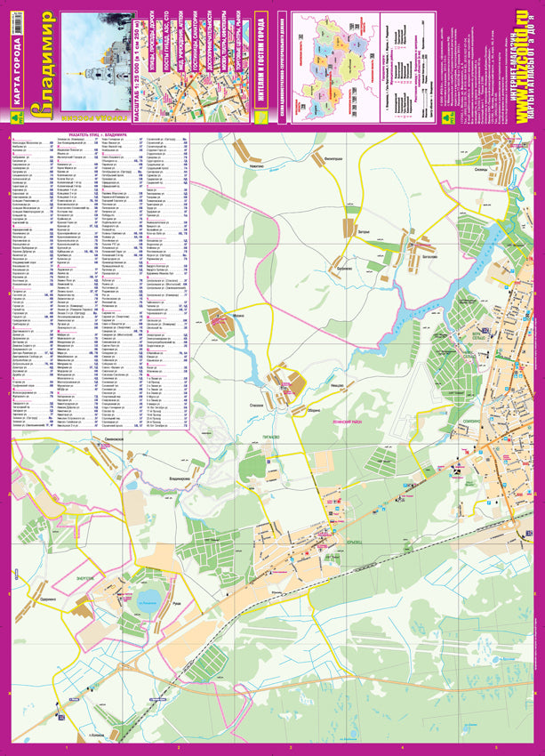Image resolution: width=545 pixels, height=756 pixels.
Task: Click the Vladimir region administrative districts map
Action: tap(337, 66)
